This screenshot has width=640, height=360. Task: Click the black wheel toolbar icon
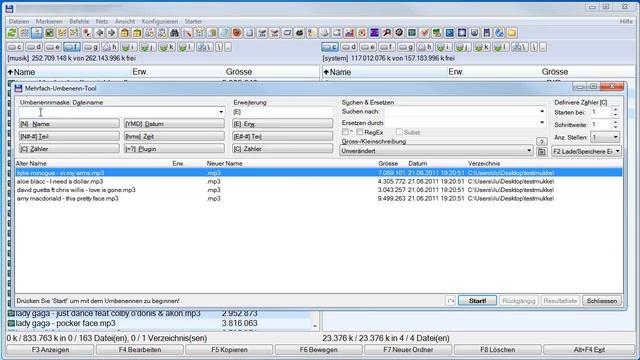(x=399, y=33)
